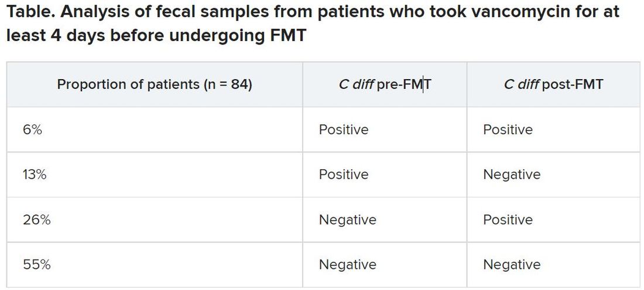Click the 6% proportion cell
The width and height of the screenshot is (644, 290).
pos(33,129)
